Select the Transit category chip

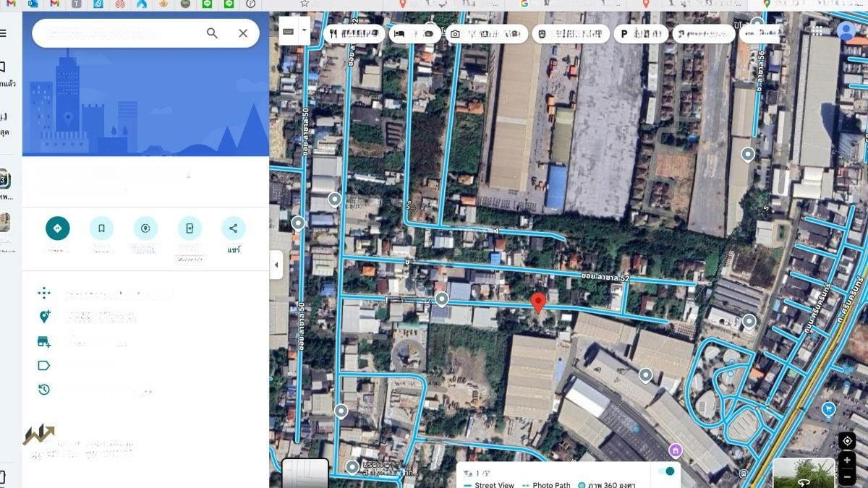pyautogui.click(x=570, y=33)
